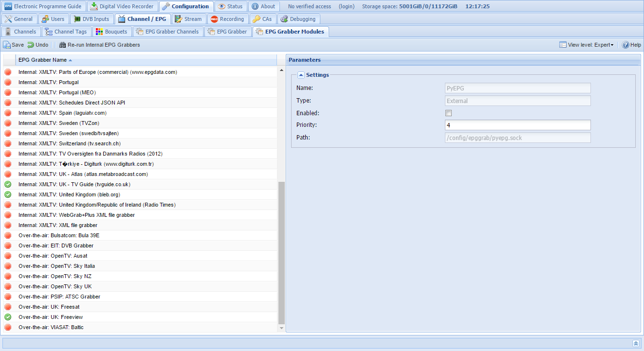644x351 pixels.
Task: Click status icon of WebGrab+Plus row
Action: coord(8,215)
